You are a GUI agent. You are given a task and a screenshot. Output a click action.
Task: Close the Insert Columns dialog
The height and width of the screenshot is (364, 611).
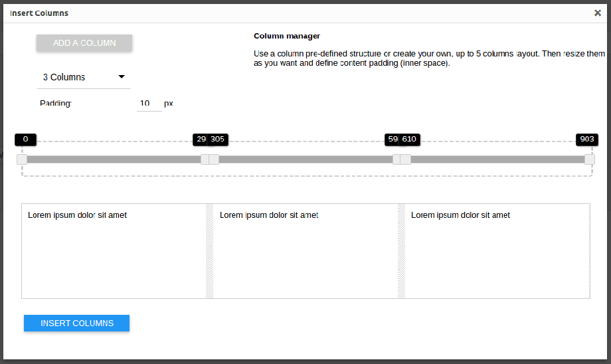click(597, 13)
